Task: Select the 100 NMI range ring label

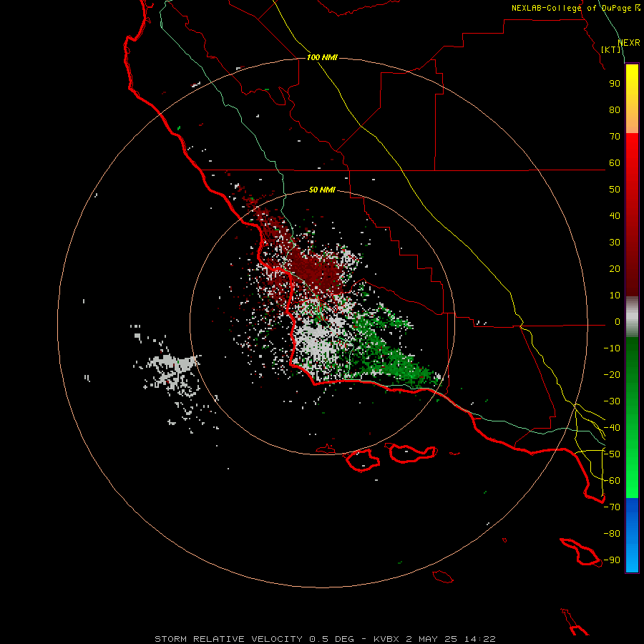Action: [x=322, y=57]
